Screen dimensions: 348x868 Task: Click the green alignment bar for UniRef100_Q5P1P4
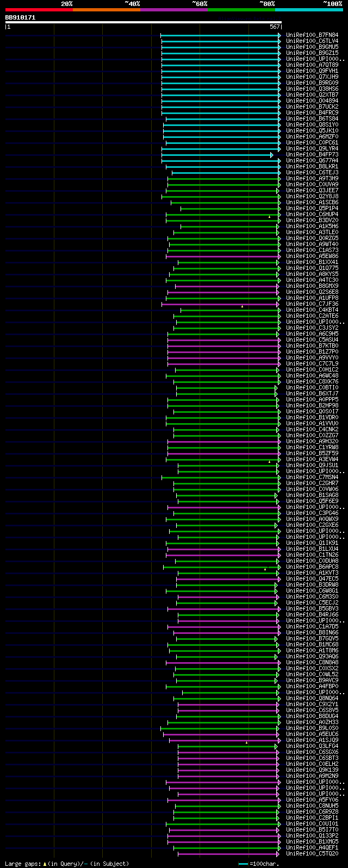coord(231,209)
